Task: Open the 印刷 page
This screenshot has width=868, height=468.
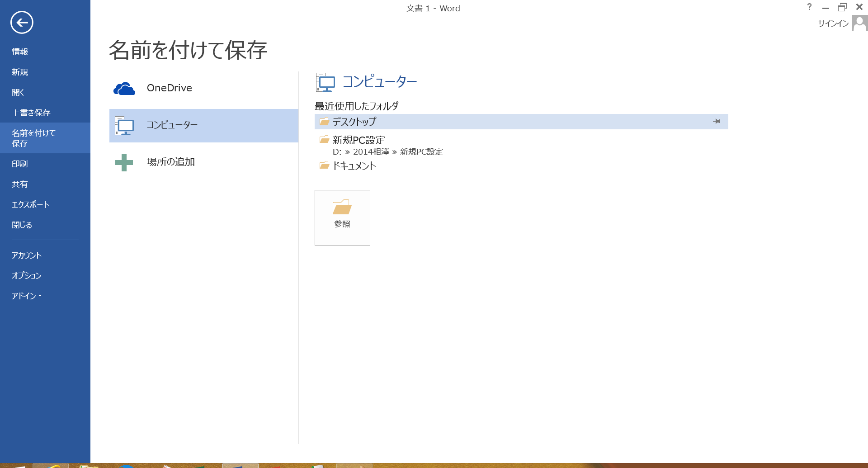Action: click(x=45, y=164)
